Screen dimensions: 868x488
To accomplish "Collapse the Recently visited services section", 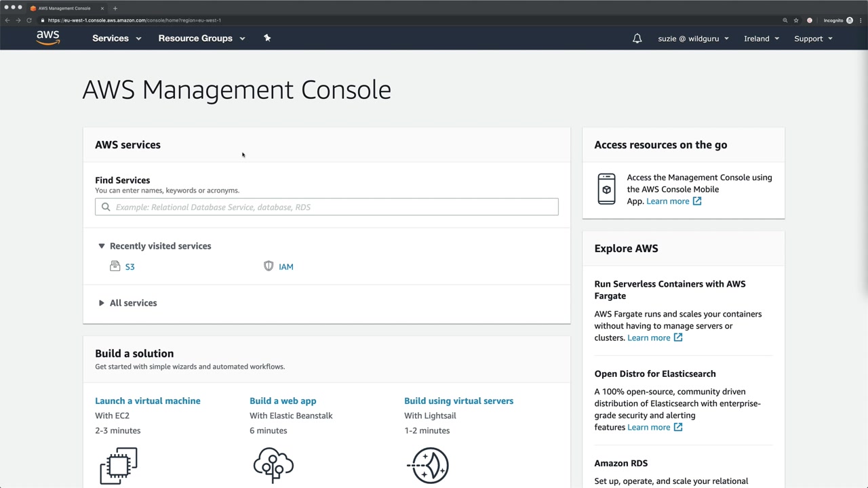I will (x=102, y=246).
